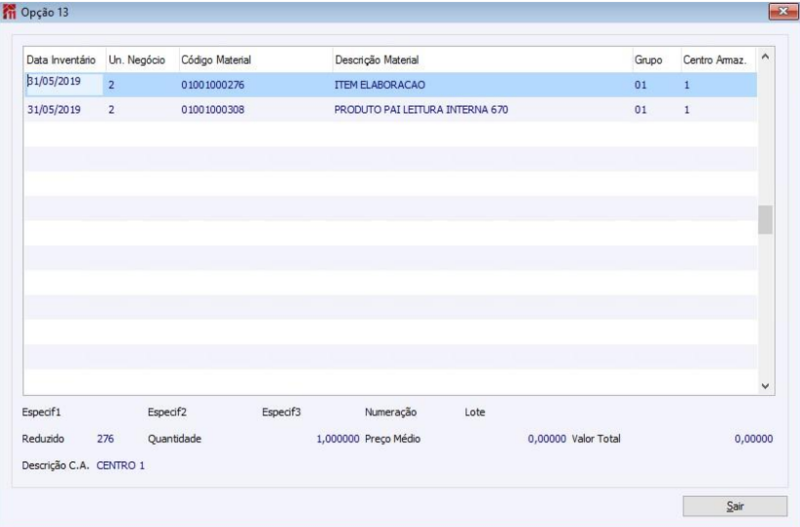
Task: Click the scroll down arrow of the table
Action: point(765,386)
